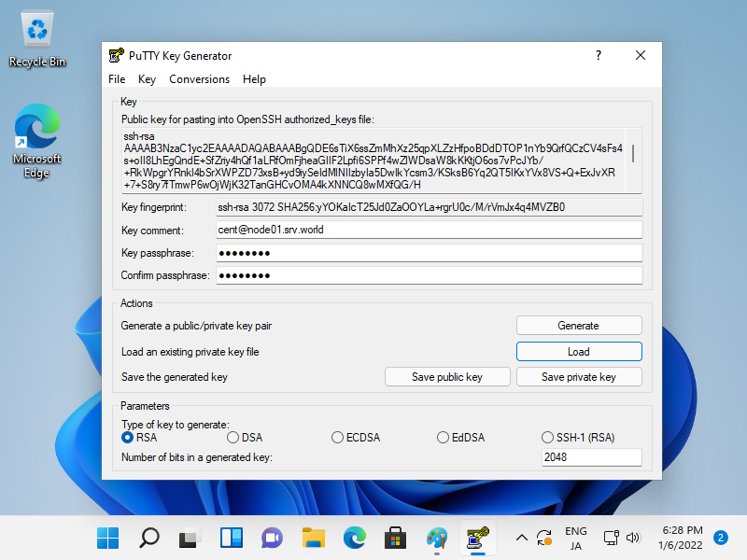This screenshot has width=747, height=560.
Task: Click the Save private key button
Action: (x=578, y=377)
